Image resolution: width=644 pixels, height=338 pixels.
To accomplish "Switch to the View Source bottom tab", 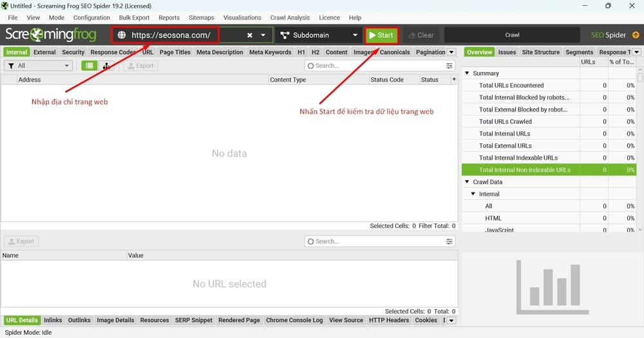I will tap(346, 321).
